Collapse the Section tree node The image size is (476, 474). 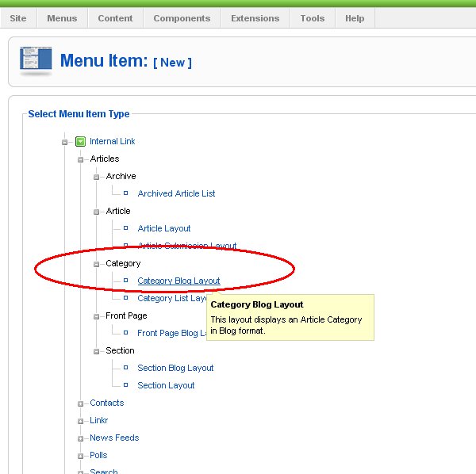pyautogui.click(x=96, y=351)
